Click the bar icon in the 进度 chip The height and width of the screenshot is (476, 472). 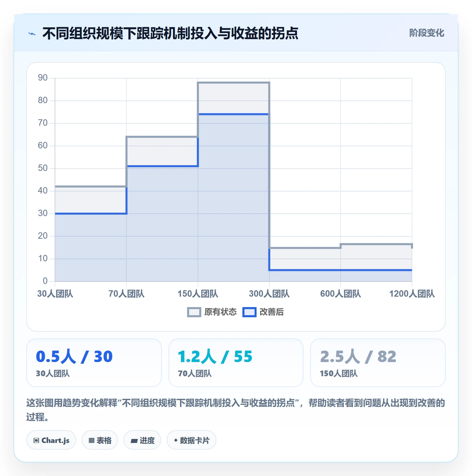(134, 441)
